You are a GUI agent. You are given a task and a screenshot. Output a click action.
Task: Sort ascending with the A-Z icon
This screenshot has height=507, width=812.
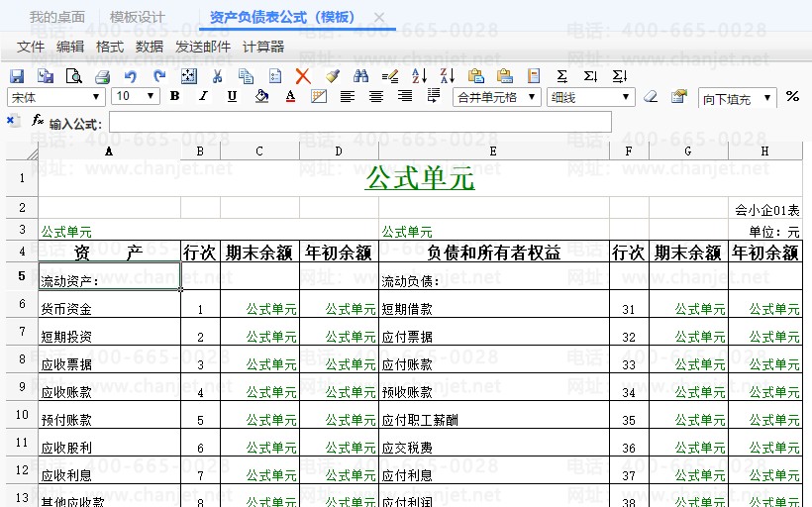[x=419, y=76]
